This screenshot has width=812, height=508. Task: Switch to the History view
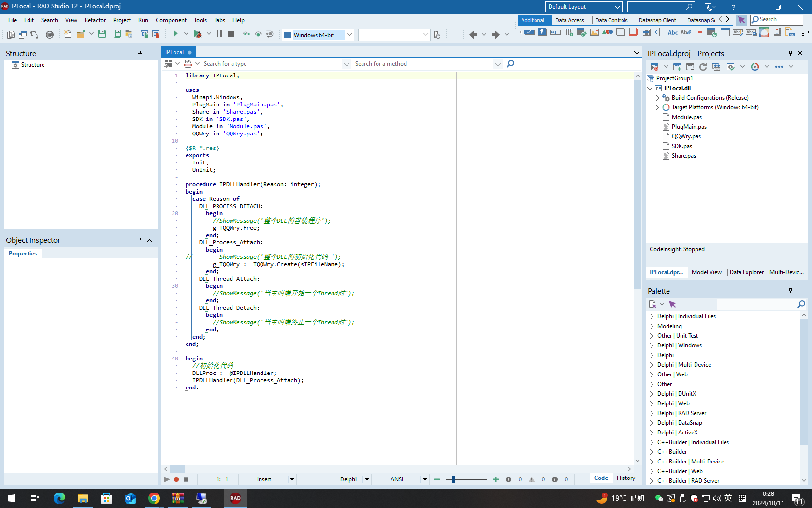tap(625, 478)
